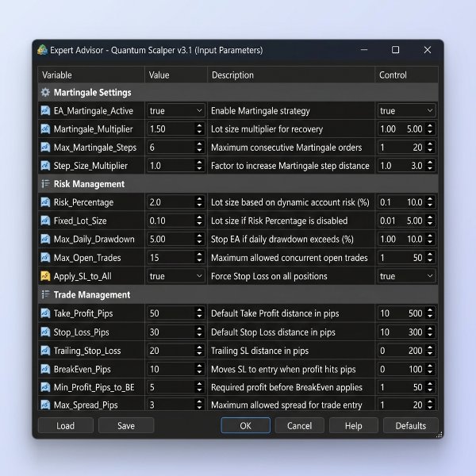The height and width of the screenshot is (476, 476).
Task: Open the Force Stop Loss control dropdown
Action: (x=406, y=276)
